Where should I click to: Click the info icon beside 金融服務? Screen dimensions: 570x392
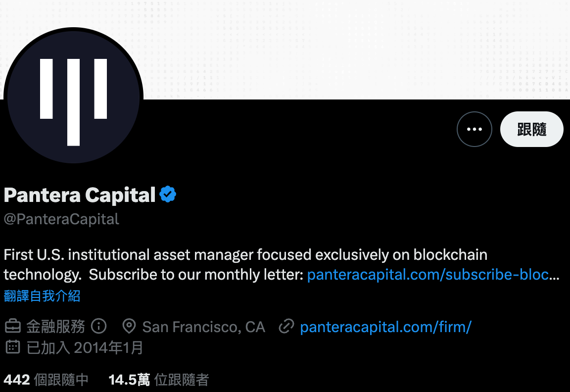(x=99, y=327)
